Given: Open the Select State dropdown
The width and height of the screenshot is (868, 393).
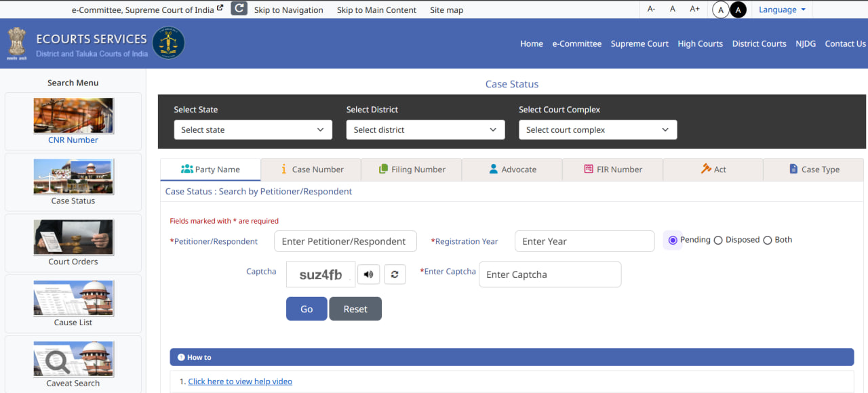Looking at the screenshot, I should click(253, 129).
